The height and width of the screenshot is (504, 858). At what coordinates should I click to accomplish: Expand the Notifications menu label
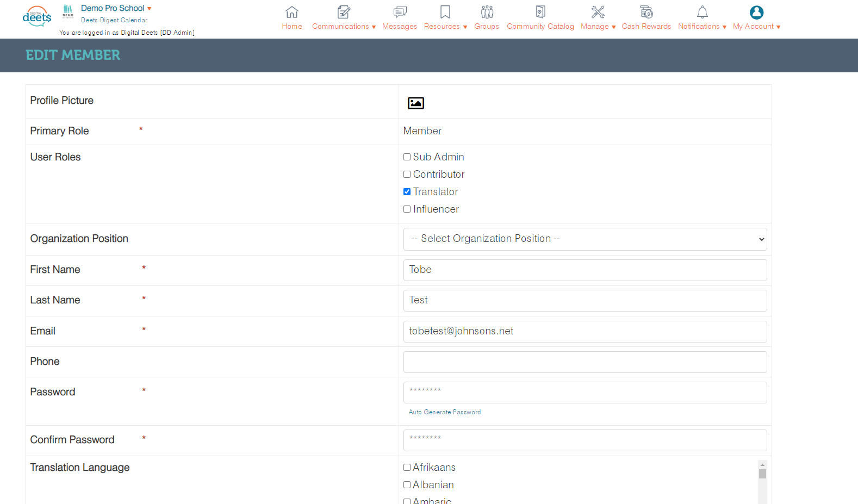click(702, 27)
